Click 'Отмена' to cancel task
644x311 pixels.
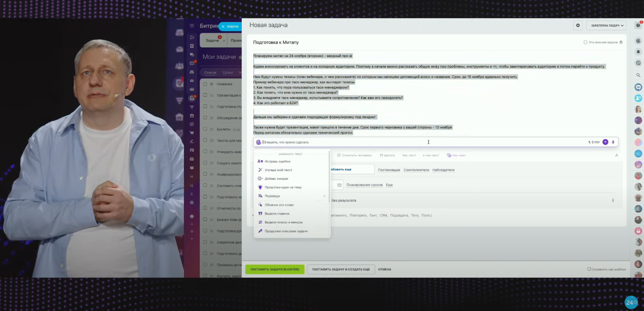click(384, 269)
